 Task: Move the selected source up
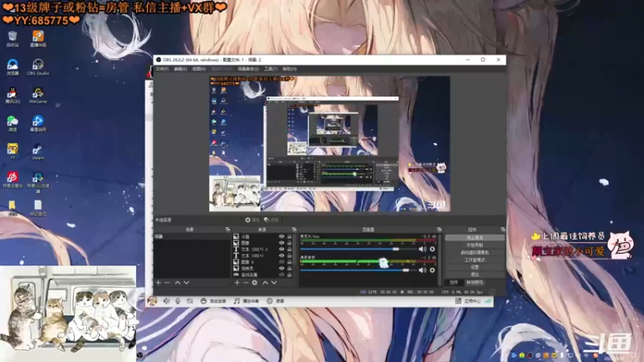(x=265, y=283)
